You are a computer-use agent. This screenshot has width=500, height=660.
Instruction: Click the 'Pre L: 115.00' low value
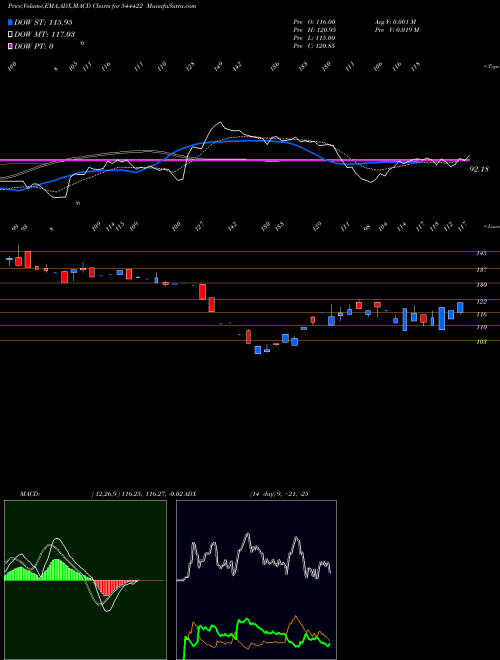tap(314, 38)
